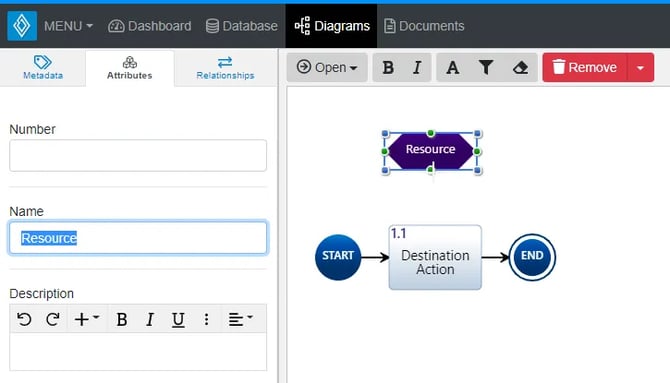Select the 1.1 Destination Action block
The image size is (670, 383).
click(x=435, y=257)
